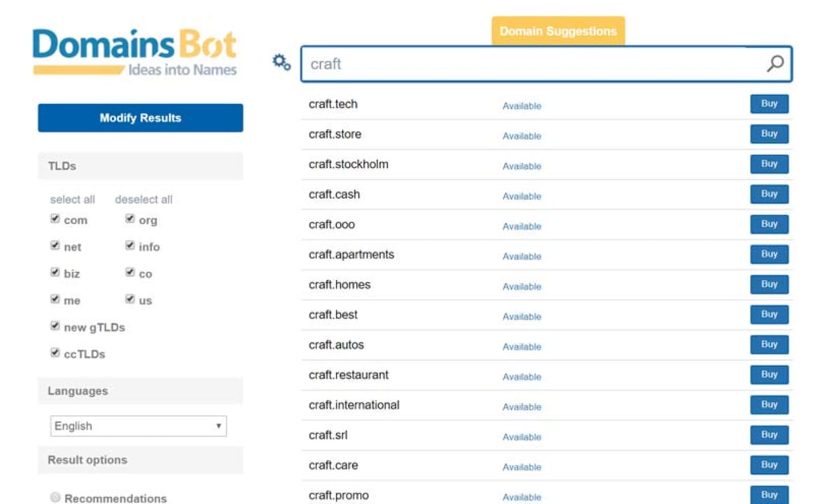
Task: Toggle the info TLD checkbox
Action: 130,246
